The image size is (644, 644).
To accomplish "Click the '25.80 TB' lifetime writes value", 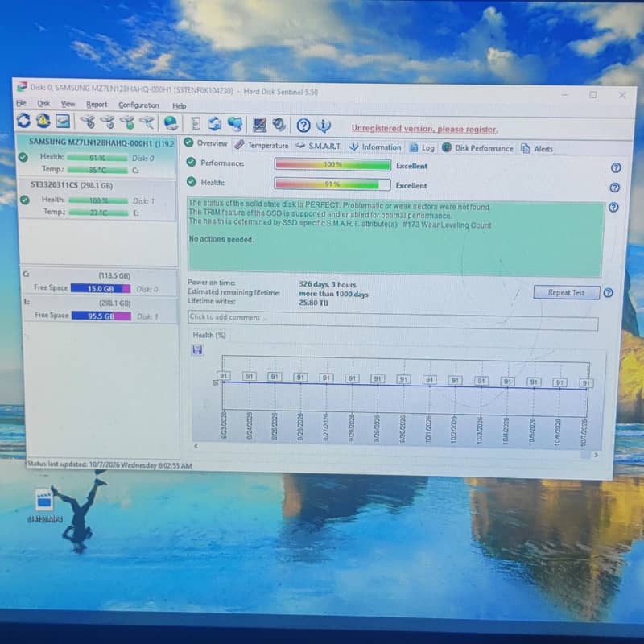I will 313,303.
